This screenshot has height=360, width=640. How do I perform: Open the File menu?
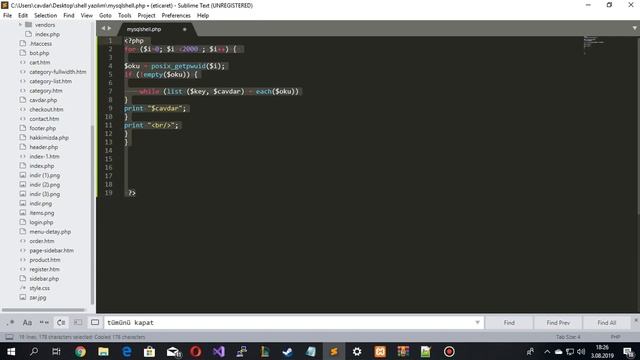tap(7, 16)
